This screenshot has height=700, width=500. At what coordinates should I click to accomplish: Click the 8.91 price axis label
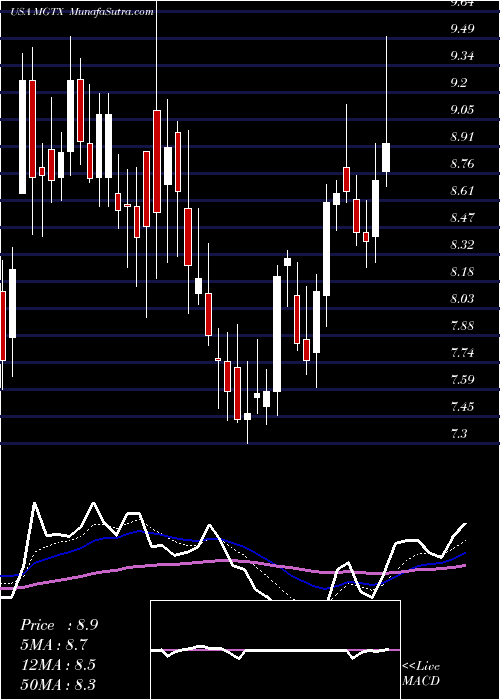click(462, 137)
